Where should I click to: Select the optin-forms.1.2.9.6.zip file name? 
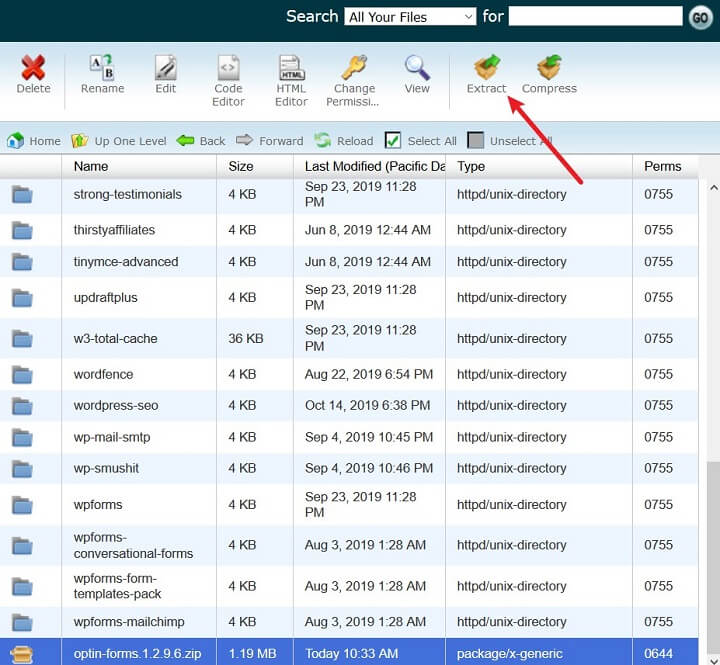(x=137, y=654)
